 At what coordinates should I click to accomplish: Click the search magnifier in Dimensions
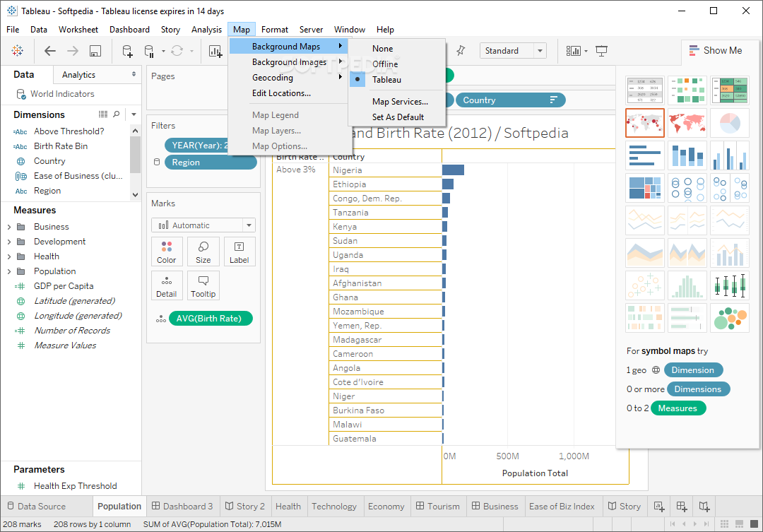(x=117, y=114)
